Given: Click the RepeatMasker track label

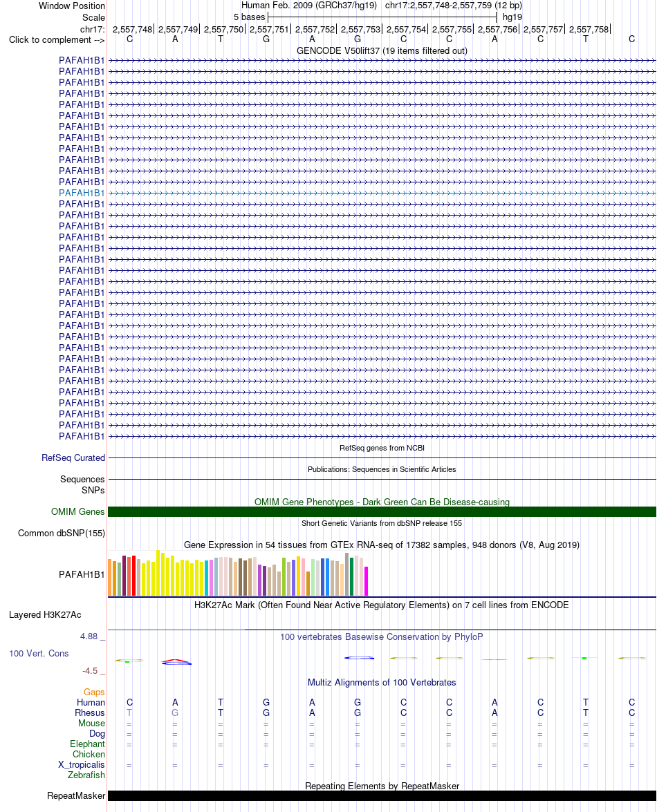Looking at the screenshot, I should point(76,796).
